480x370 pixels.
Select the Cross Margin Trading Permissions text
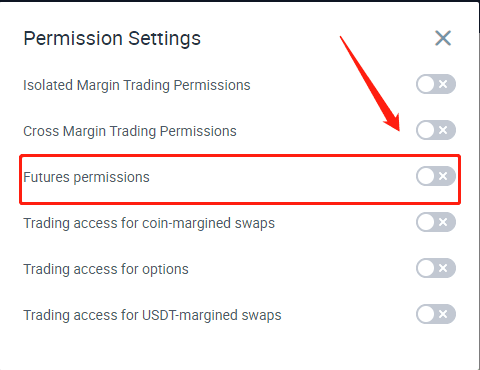point(130,131)
